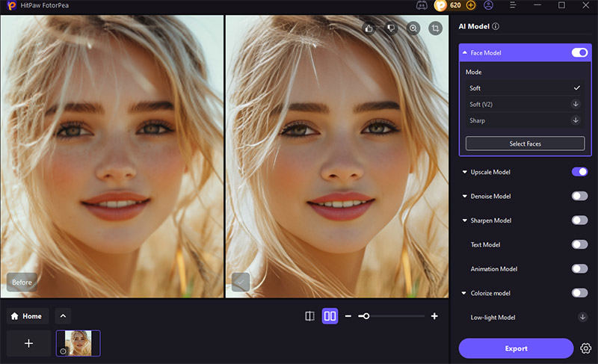Click the Text Model label
This screenshot has height=364, width=598.
coord(485,244)
